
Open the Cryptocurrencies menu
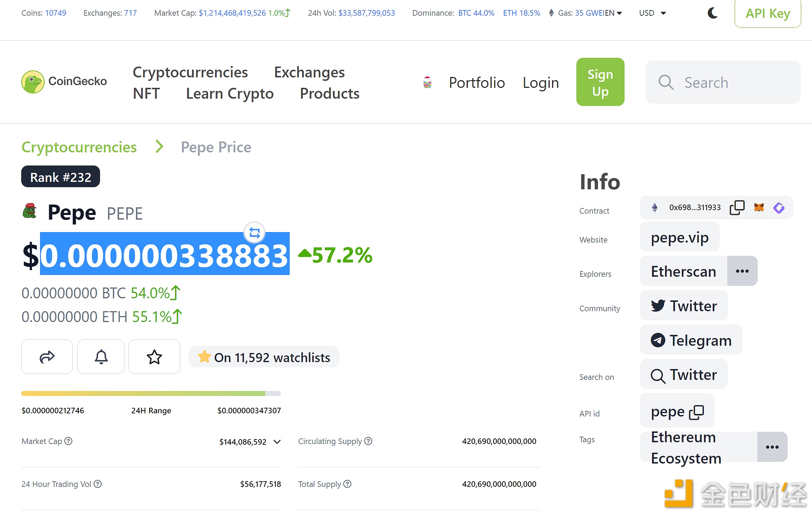tap(190, 72)
